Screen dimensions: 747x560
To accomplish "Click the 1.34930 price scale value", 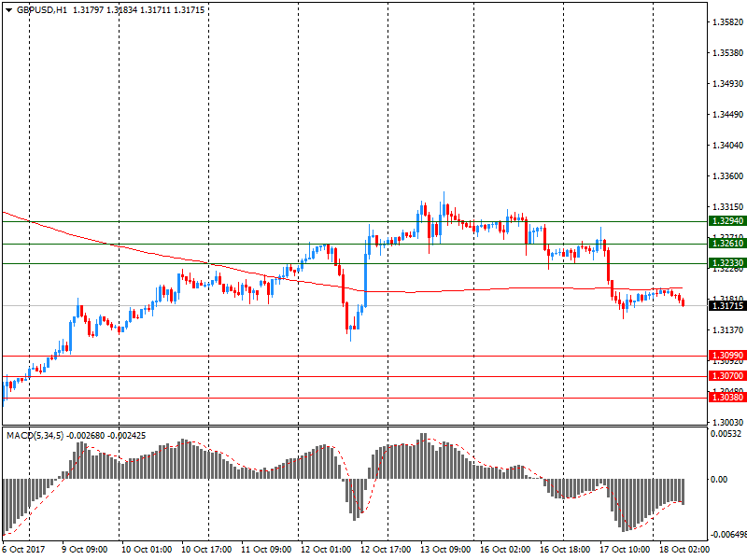I will pos(728,84).
